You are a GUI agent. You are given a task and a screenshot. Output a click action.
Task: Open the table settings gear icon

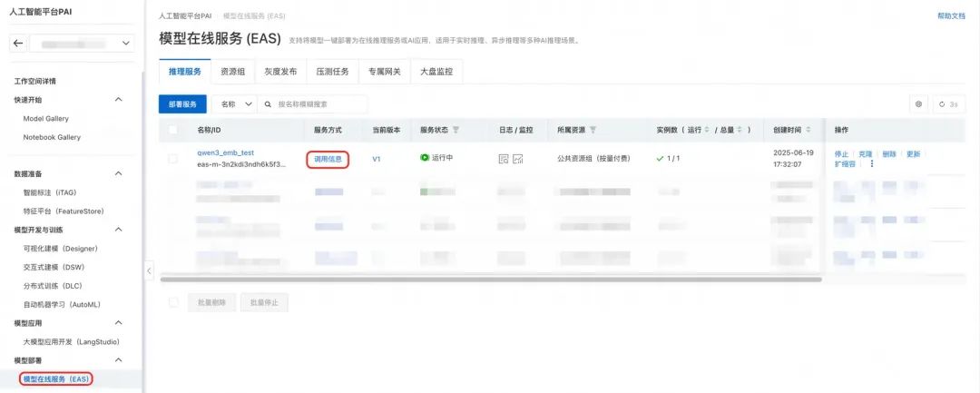(918, 104)
